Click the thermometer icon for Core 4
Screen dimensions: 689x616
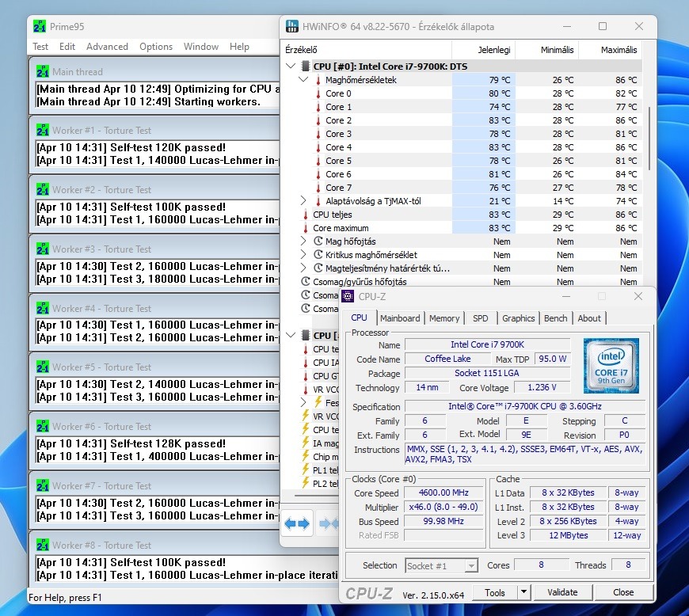[x=318, y=147]
